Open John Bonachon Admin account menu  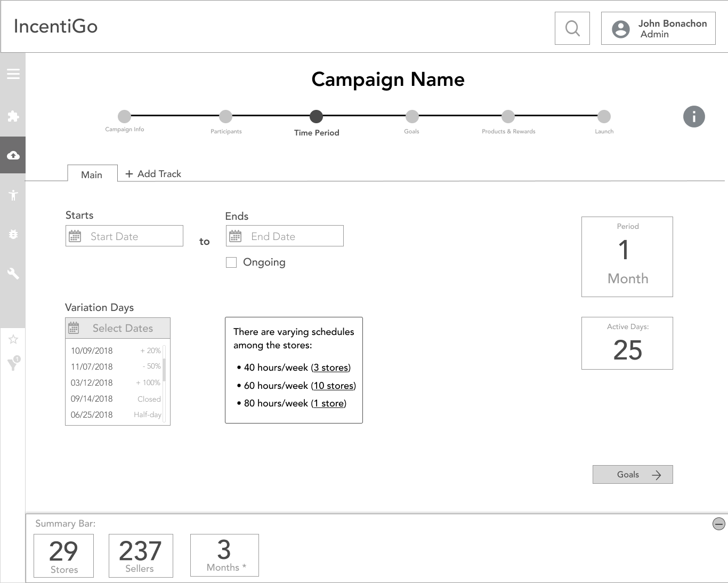(658, 28)
